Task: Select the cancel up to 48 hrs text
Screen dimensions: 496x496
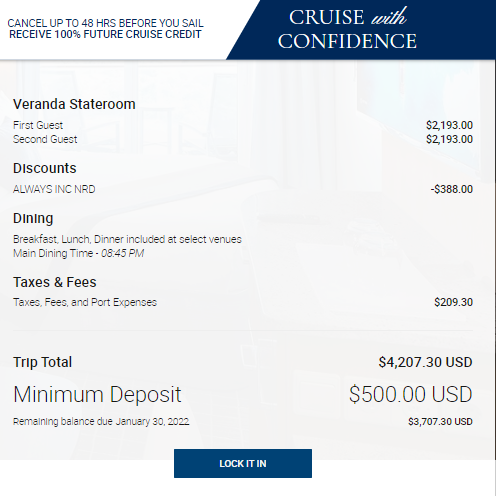Action: click(105, 29)
